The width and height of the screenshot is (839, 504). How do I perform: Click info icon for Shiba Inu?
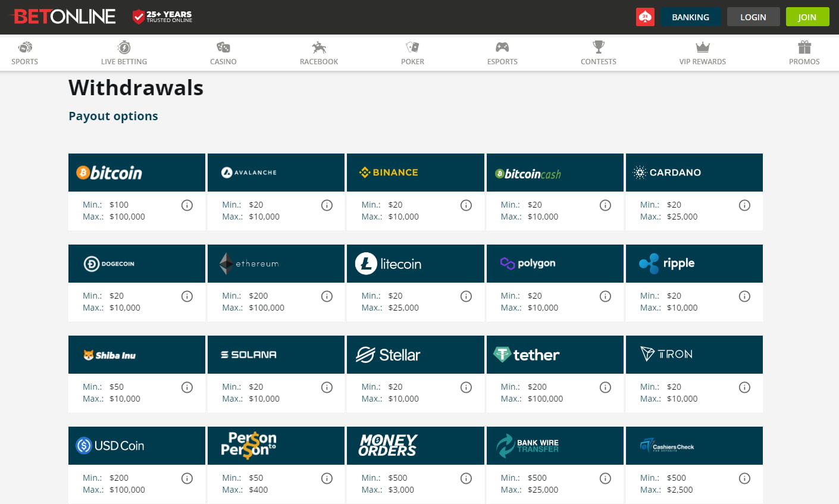pos(187,387)
